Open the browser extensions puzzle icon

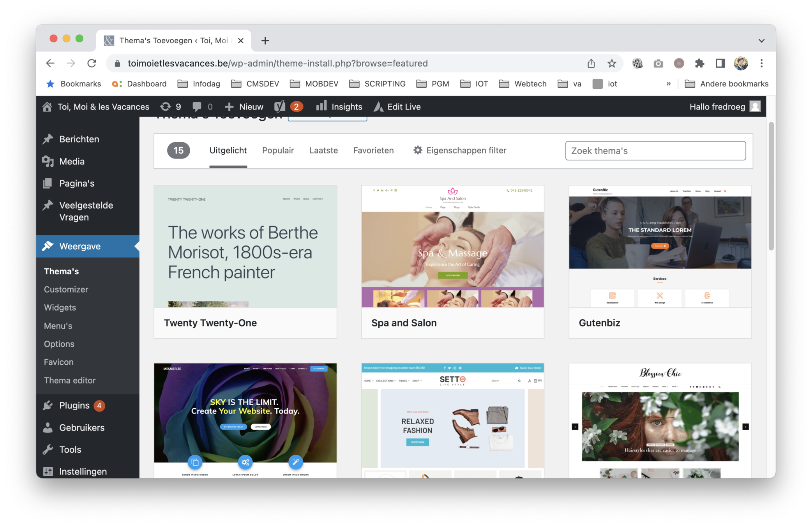pyautogui.click(x=699, y=64)
